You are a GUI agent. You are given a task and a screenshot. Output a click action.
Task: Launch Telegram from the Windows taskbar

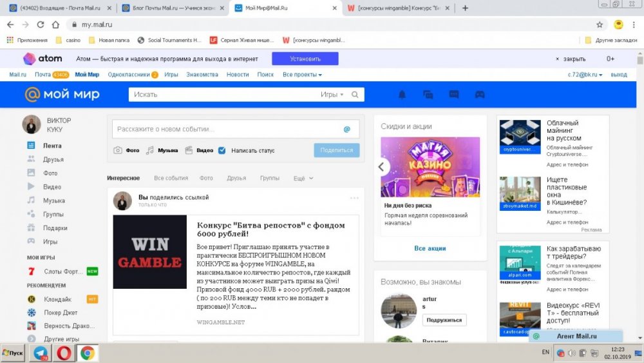pos(40,353)
